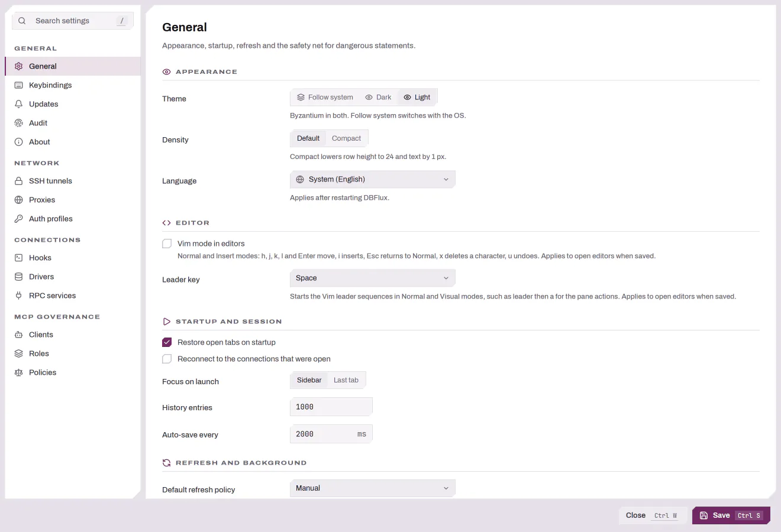This screenshot has height=532, width=781.
Task: Click the globe icon beside Proxies
Action: click(18, 200)
